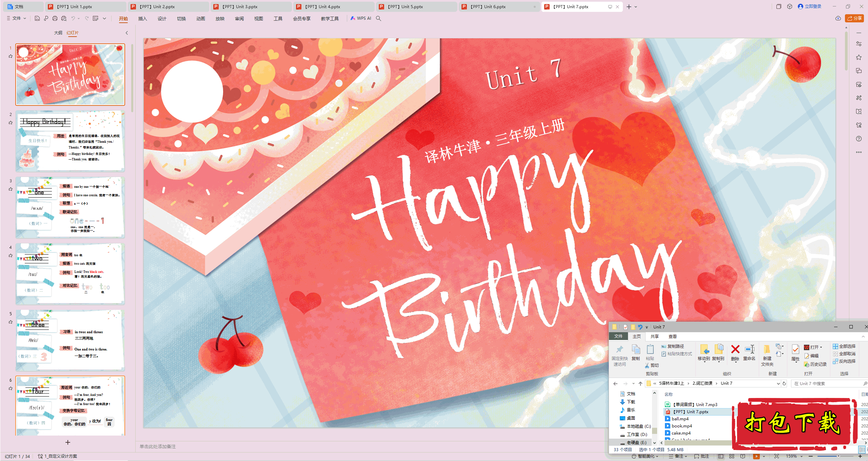
Task: Open the 动画 ribbon tab
Action: click(x=200, y=19)
